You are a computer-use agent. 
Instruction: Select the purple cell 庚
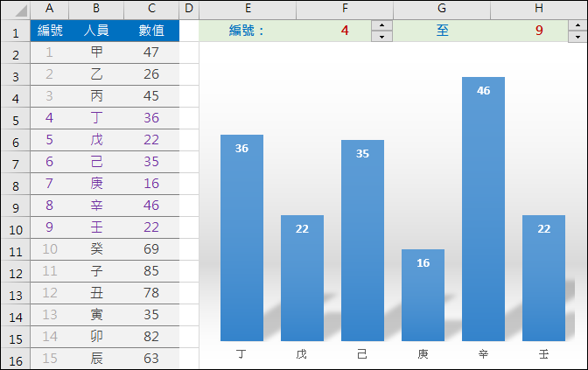click(96, 184)
